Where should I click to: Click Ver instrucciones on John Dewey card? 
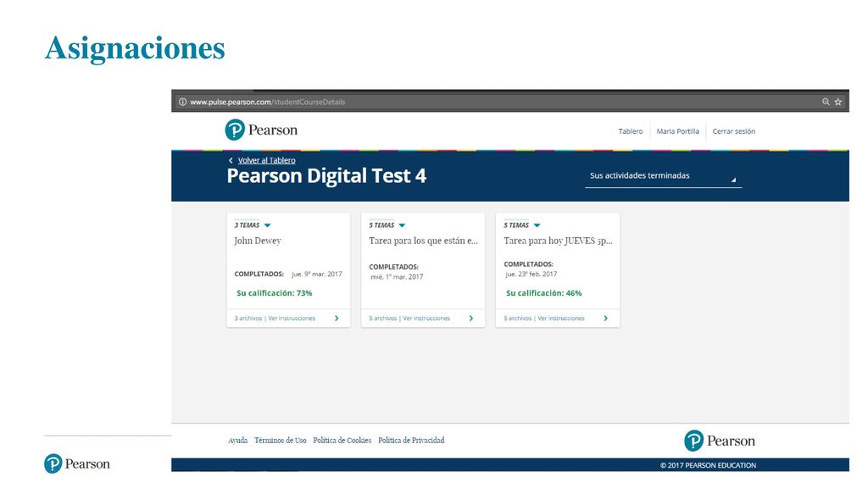point(292,319)
